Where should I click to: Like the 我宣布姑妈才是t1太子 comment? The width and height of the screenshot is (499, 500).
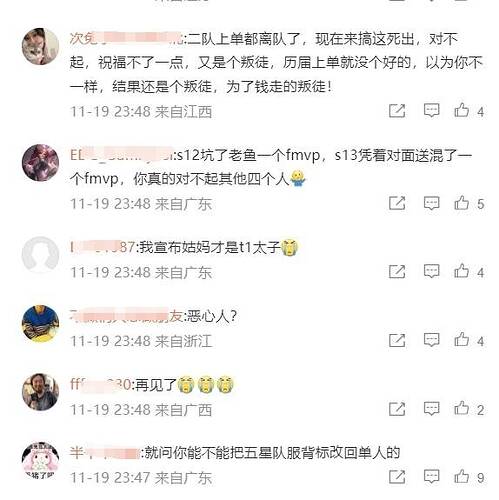(x=461, y=271)
